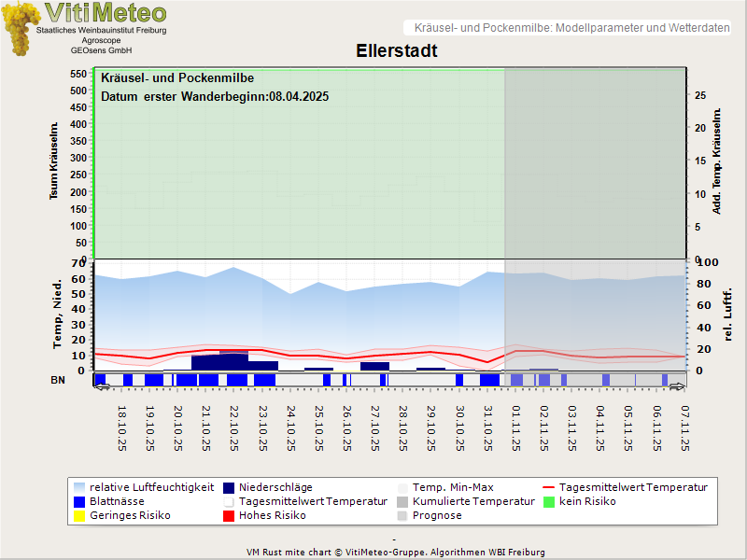Click the 01.11.25 date label
This screenshot has width=747, height=560.
click(515, 427)
